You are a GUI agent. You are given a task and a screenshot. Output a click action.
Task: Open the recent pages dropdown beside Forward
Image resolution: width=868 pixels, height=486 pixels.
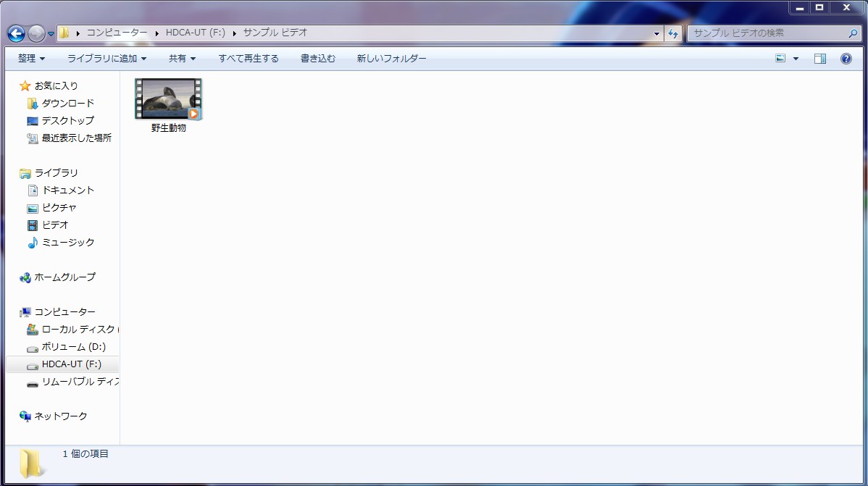pyautogui.click(x=51, y=34)
